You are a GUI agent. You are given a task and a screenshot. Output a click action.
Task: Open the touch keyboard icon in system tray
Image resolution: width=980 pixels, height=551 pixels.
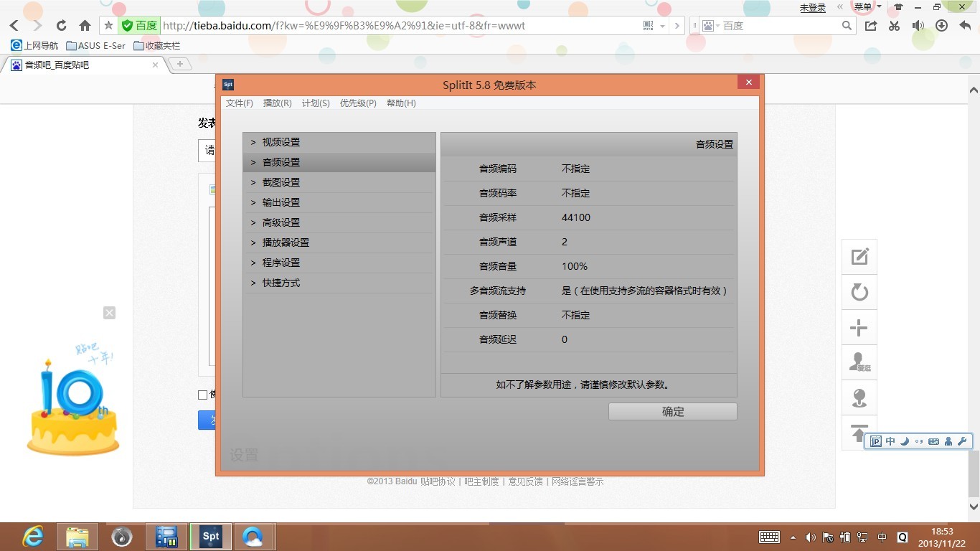coord(770,537)
